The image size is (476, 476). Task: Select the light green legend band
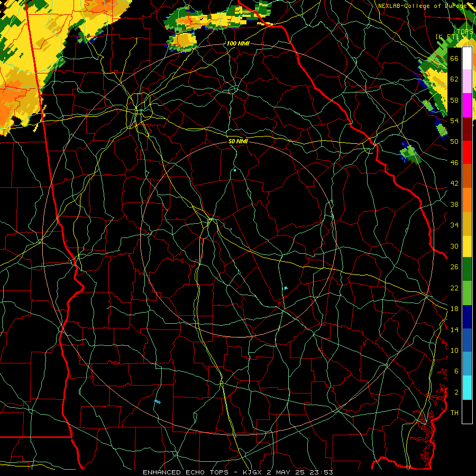click(x=467, y=293)
